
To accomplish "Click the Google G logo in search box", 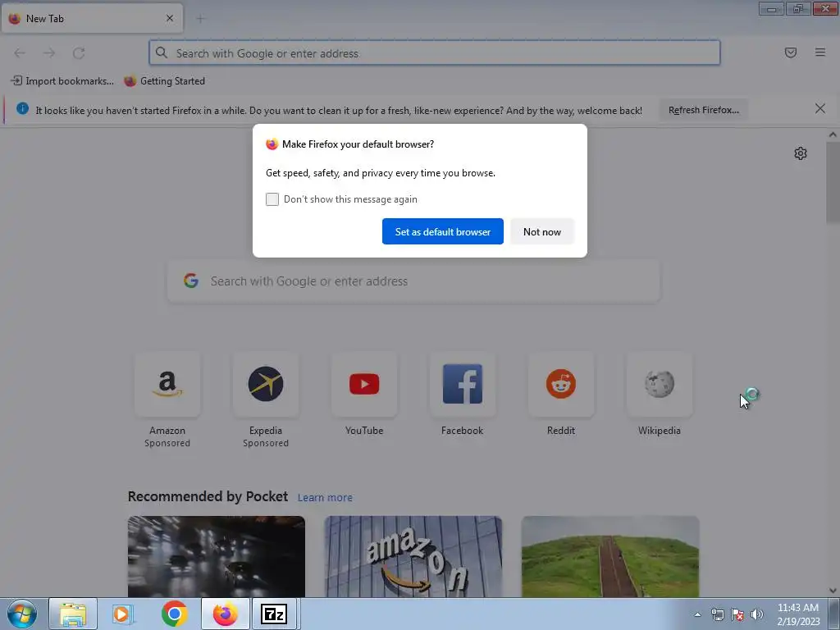I will click(x=191, y=281).
